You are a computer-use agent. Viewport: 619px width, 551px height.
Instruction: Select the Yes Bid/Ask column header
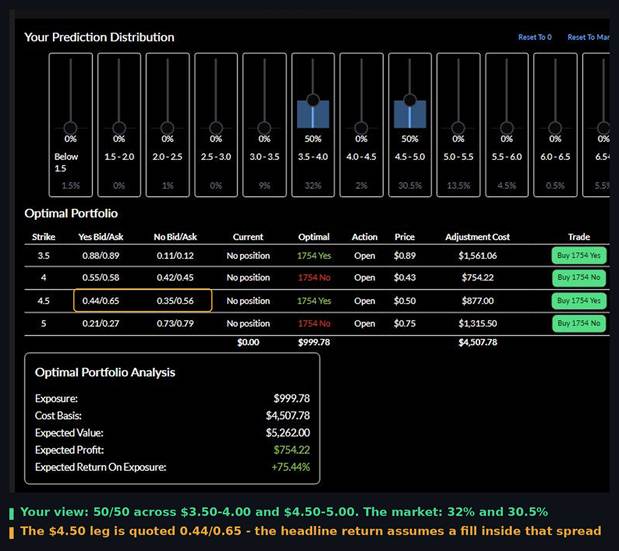(x=101, y=237)
